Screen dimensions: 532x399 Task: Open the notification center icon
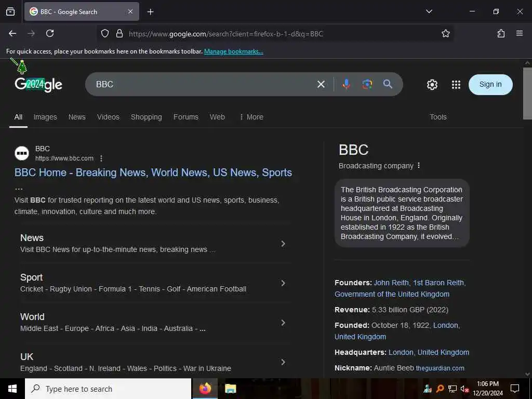coord(515,389)
